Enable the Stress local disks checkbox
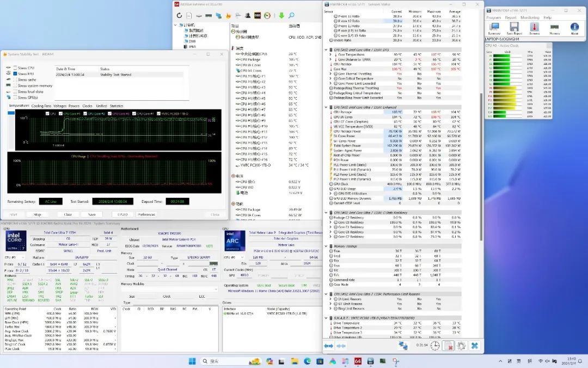Screen dimensions: 588x368 pyautogui.click(x=15, y=92)
